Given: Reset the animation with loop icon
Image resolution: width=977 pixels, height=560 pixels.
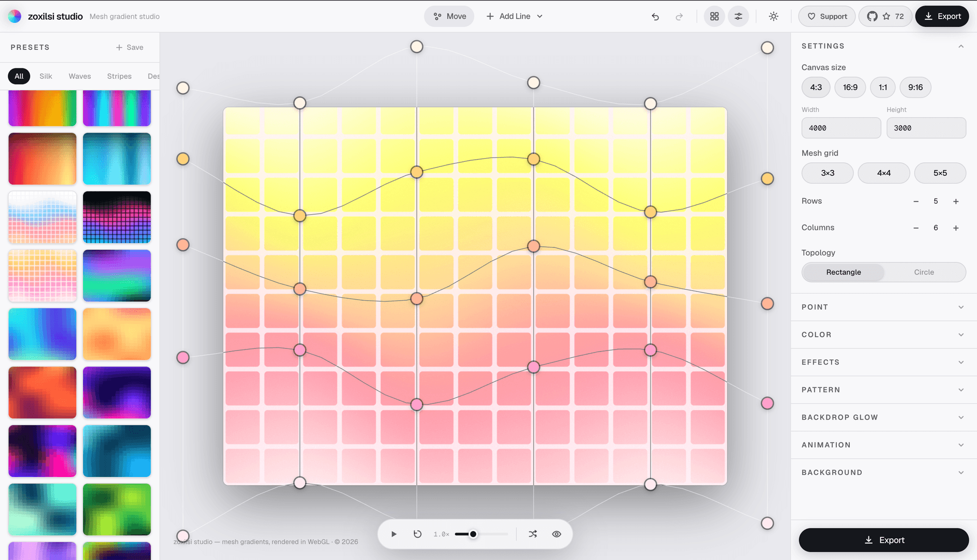Looking at the screenshot, I should pyautogui.click(x=418, y=534).
